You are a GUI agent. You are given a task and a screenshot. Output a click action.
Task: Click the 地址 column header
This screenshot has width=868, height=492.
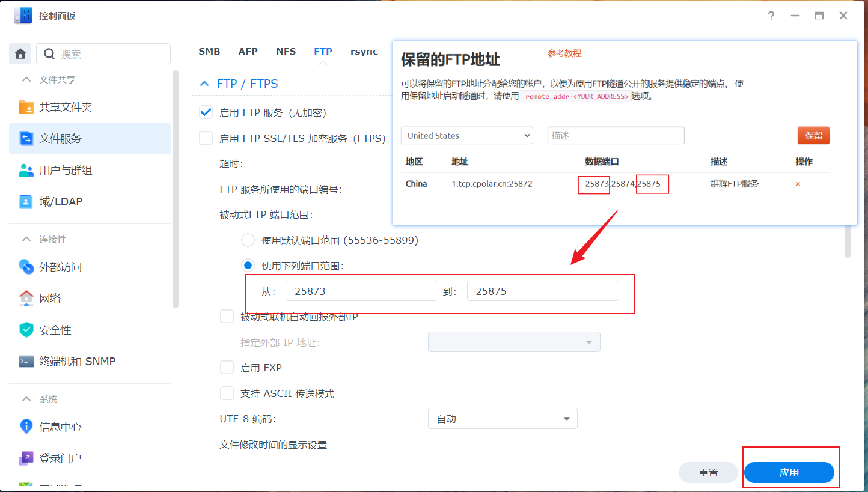click(460, 162)
